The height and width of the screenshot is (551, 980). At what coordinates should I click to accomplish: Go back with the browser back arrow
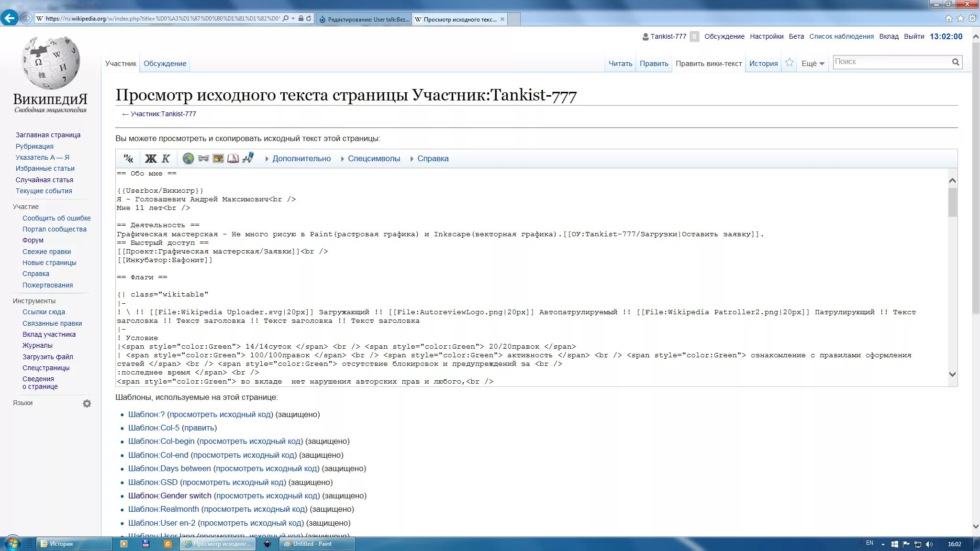tap(9, 18)
